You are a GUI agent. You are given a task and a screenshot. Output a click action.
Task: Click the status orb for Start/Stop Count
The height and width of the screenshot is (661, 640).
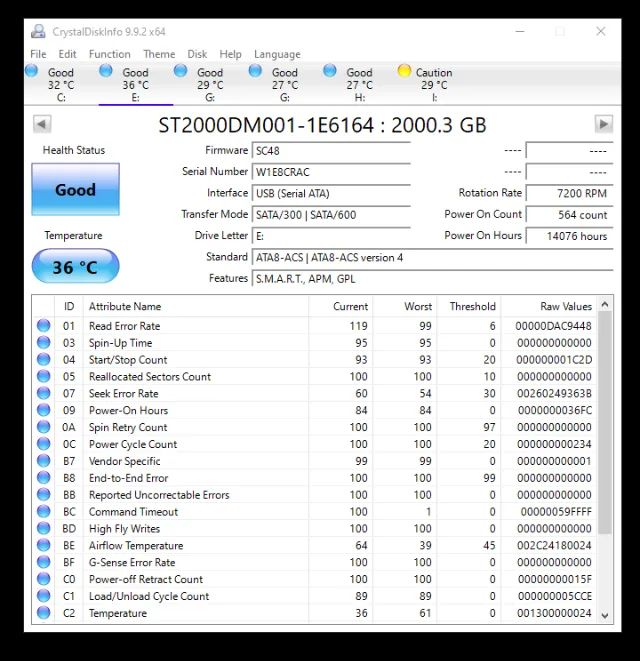43,359
